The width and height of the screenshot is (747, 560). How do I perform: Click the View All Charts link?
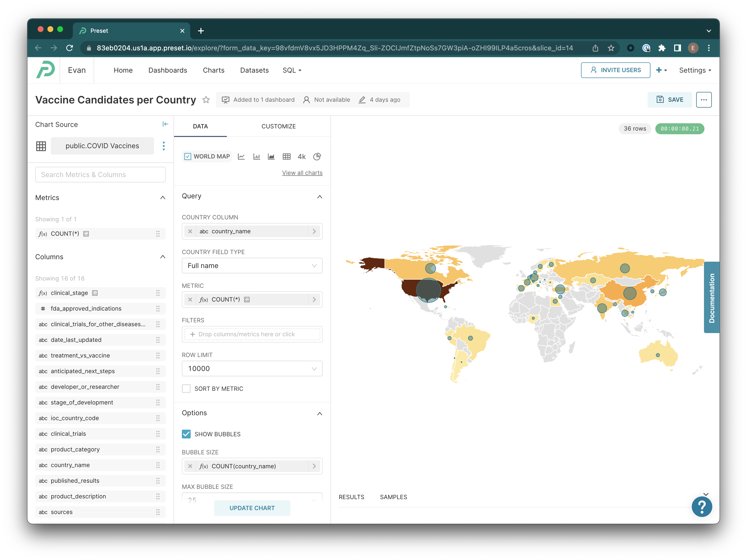(x=302, y=172)
